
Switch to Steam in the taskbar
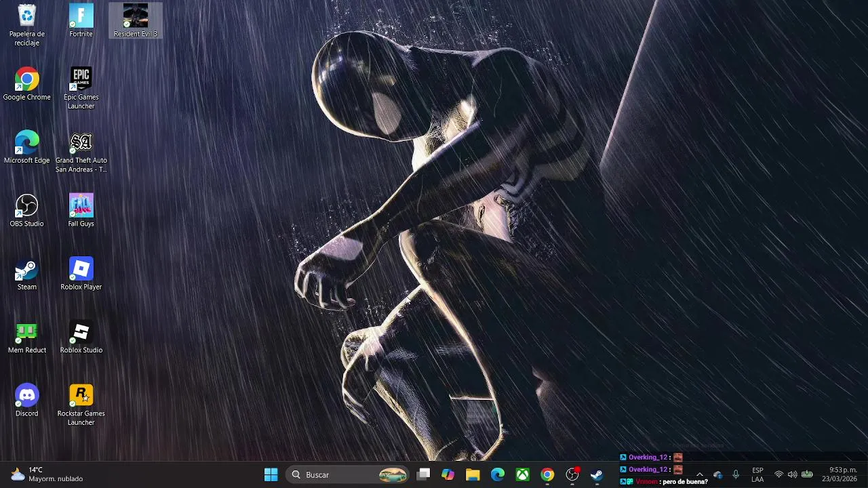[597, 474]
